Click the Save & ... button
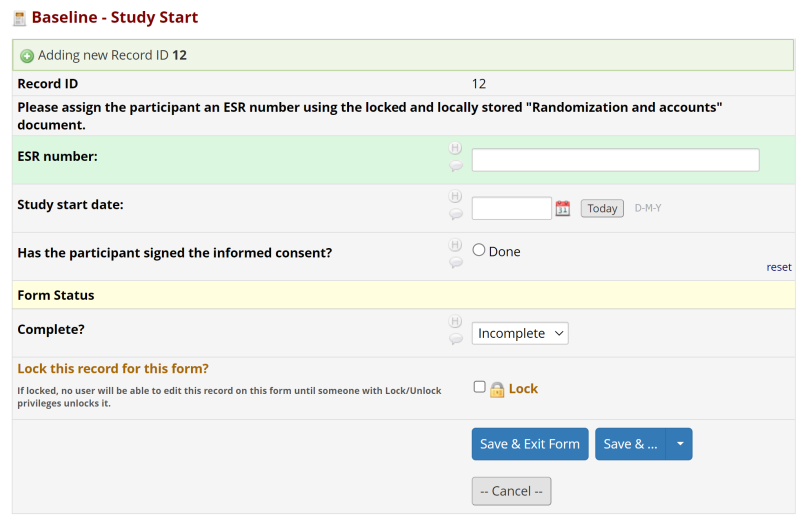This screenshot has width=800, height=518. point(630,444)
